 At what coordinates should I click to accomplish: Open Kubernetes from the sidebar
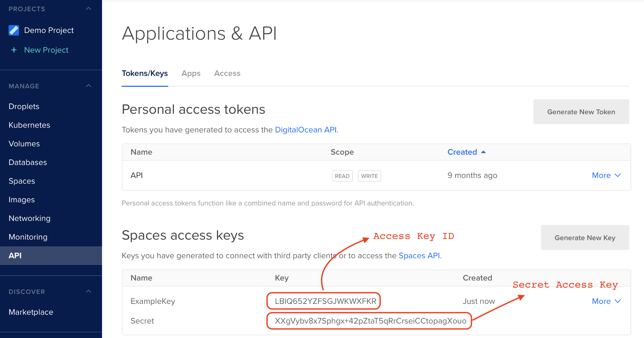click(29, 125)
